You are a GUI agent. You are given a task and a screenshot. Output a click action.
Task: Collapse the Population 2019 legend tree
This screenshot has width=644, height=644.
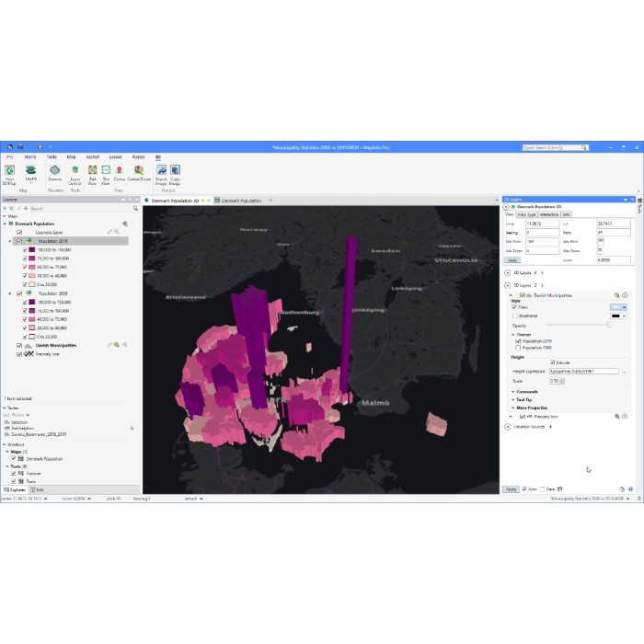[x=10, y=241]
